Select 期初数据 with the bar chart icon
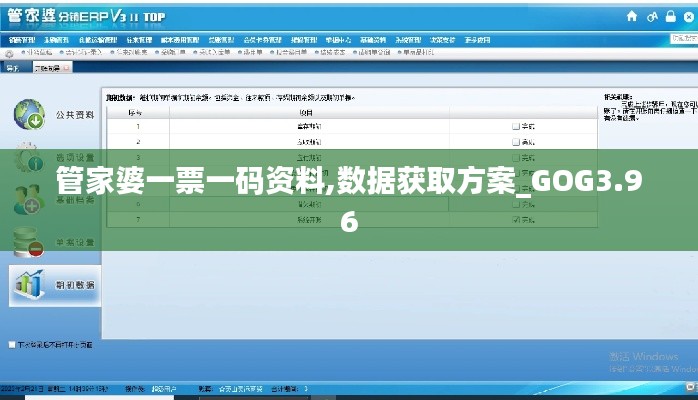Image resolution: width=698 pixels, height=400 pixels. point(29,284)
